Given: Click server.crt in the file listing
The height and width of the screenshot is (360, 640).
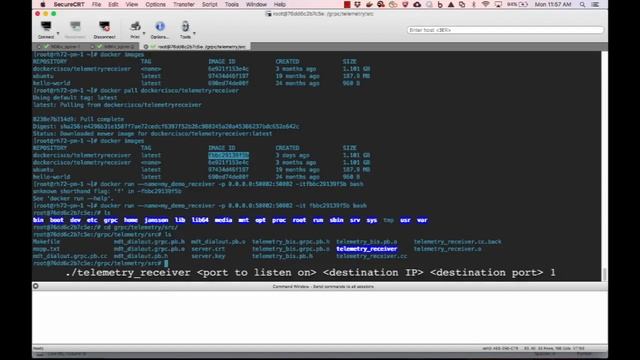Looking at the screenshot, I should (208, 249).
